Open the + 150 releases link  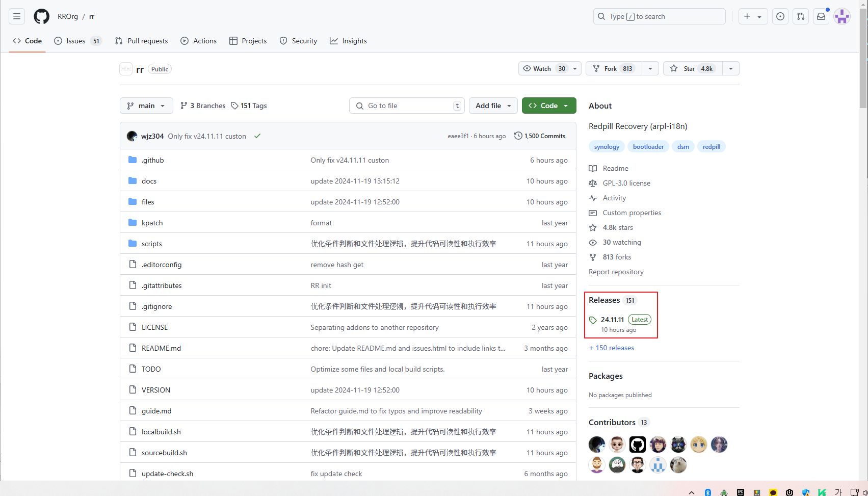pos(612,348)
